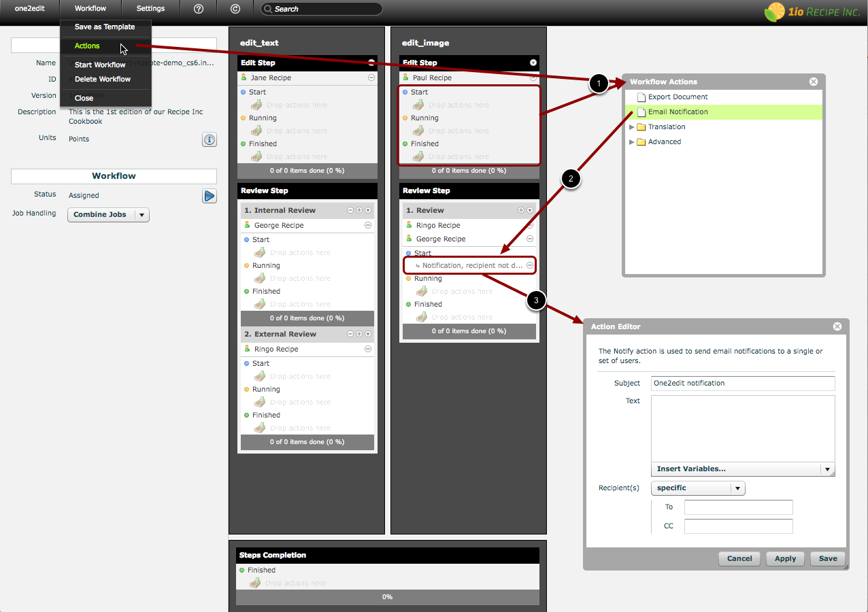Open the help question mark icon
This screenshot has height=612, width=868.
click(199, 9)
